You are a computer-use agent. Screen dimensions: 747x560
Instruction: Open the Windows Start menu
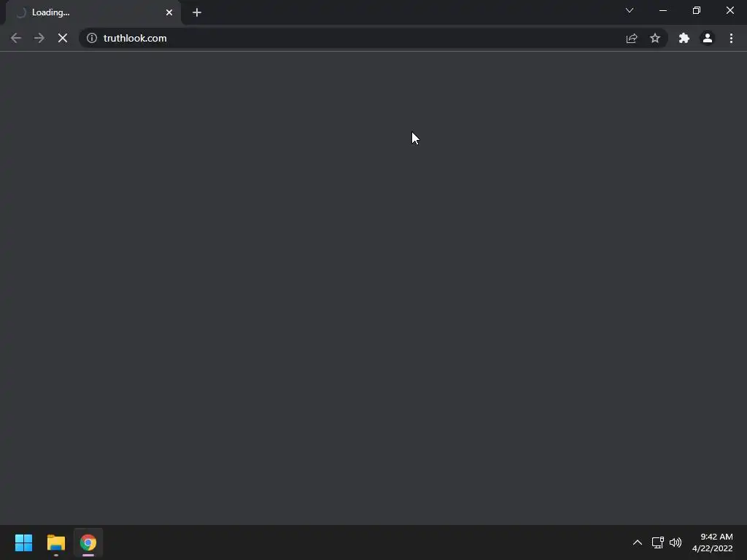pos(24,542)
